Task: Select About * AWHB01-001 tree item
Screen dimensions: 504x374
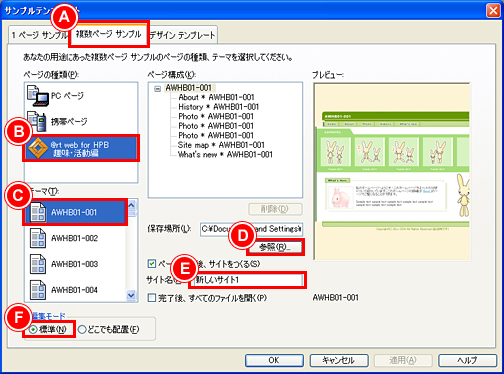Action: [216, 97]
